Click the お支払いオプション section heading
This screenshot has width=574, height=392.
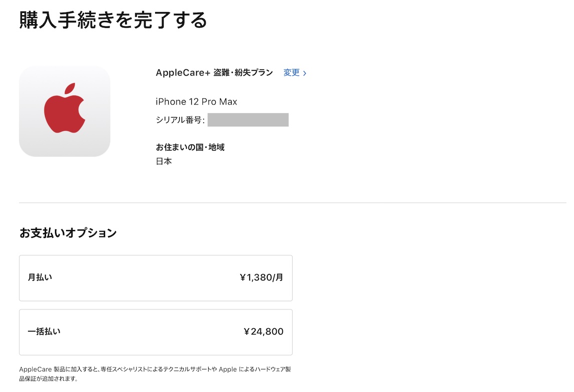tap(68, 232)
